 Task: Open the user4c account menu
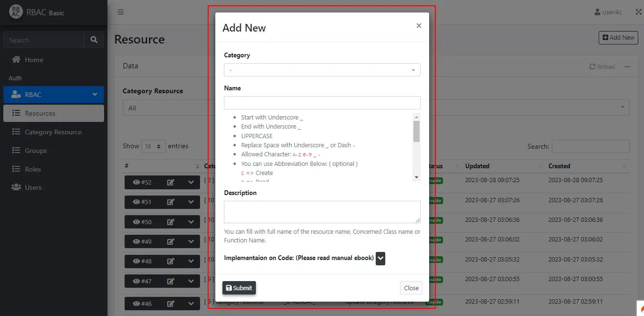(x=608, y=12)
